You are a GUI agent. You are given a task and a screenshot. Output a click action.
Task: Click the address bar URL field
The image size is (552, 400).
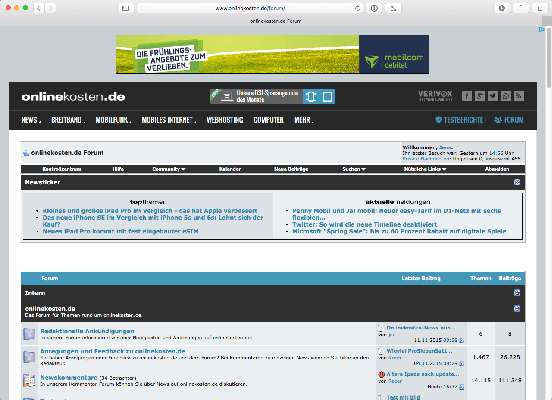[x=250, y=8]
